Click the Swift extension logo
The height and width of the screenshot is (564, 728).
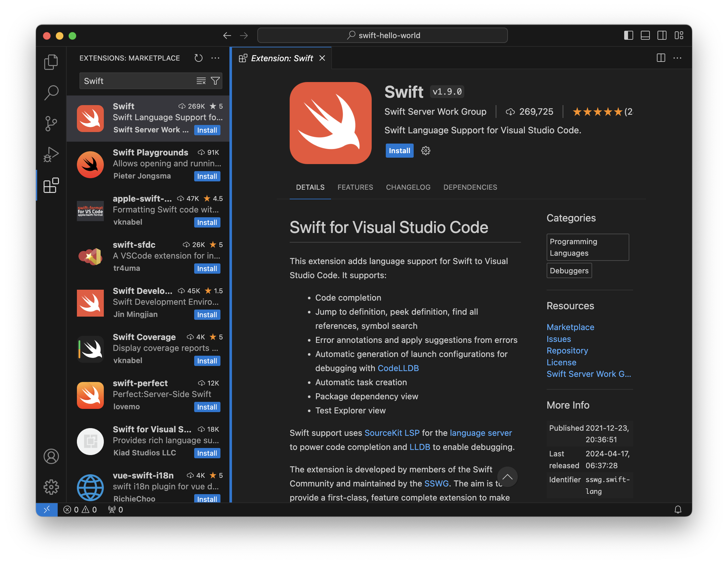coord(331,123)
